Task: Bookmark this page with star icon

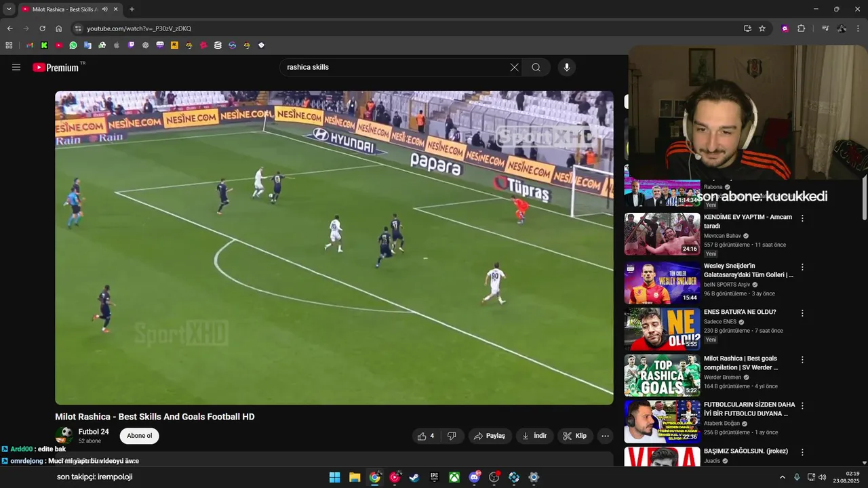Action: tap(762, 28)
